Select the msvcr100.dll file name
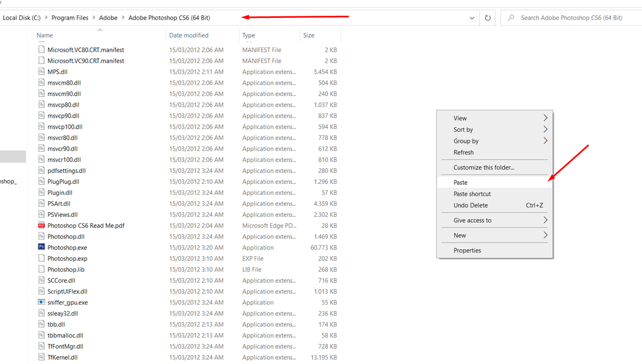 click(64, 160)
